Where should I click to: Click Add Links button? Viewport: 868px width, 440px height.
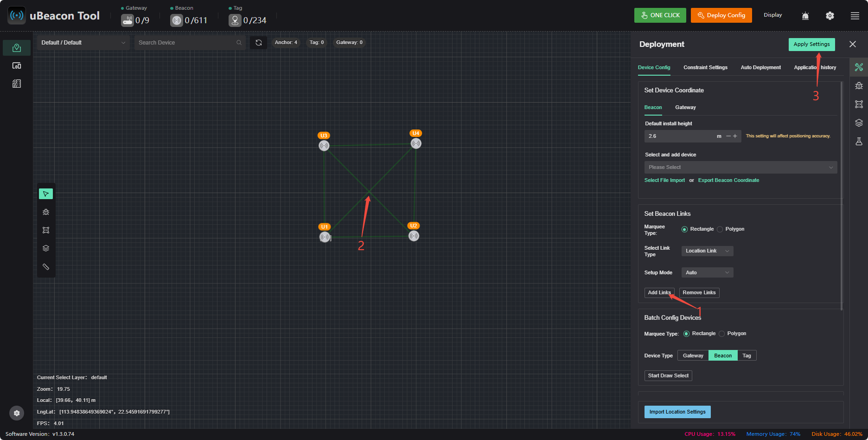point(659,293)
